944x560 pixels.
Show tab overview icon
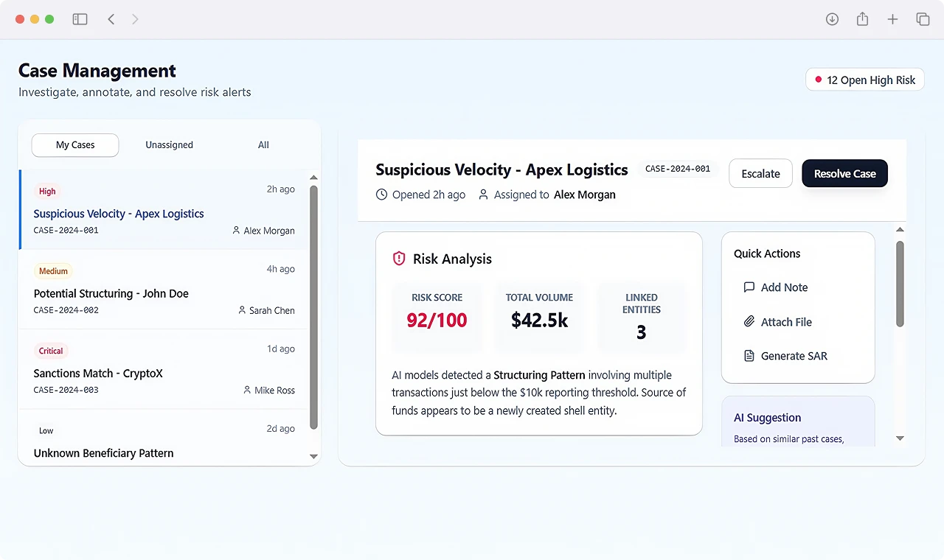pyautogui.click(x=923, y=19)
